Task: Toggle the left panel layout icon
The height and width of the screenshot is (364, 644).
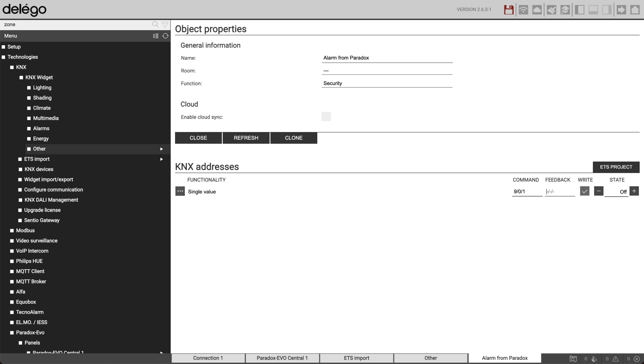Action: coord(579,10)
